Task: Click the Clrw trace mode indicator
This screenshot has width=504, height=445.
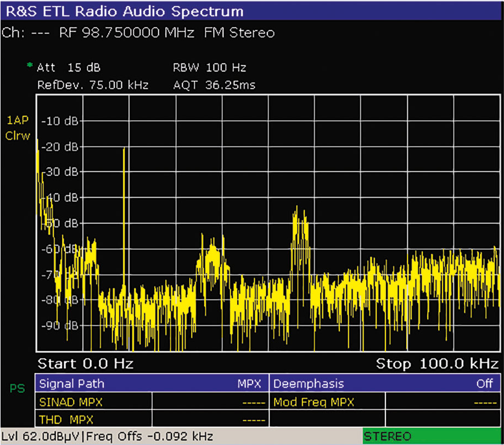Action: (18, 136)
